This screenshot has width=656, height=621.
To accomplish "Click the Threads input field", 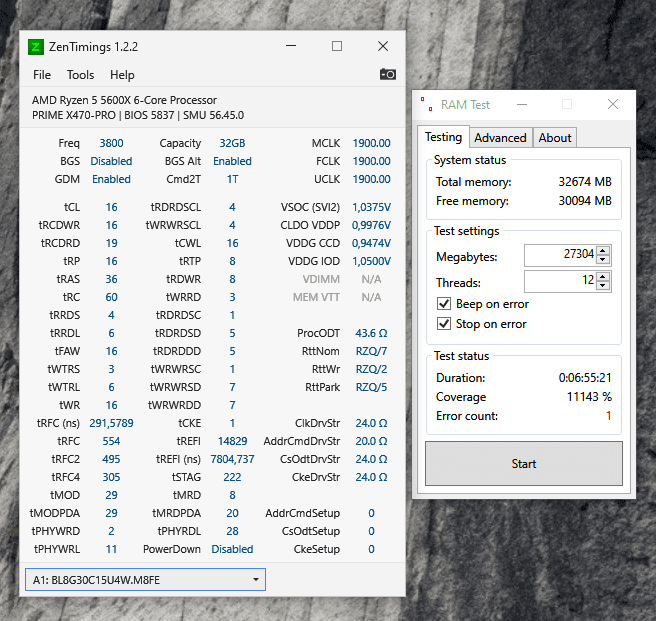I will (560, 281).
